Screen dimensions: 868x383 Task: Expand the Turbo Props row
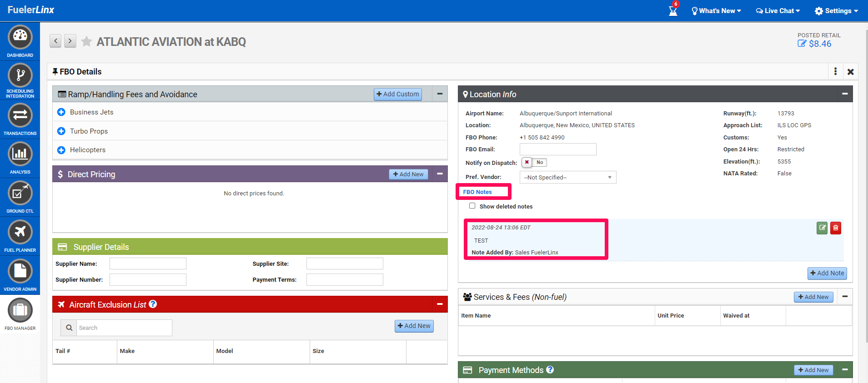[61, 131]
